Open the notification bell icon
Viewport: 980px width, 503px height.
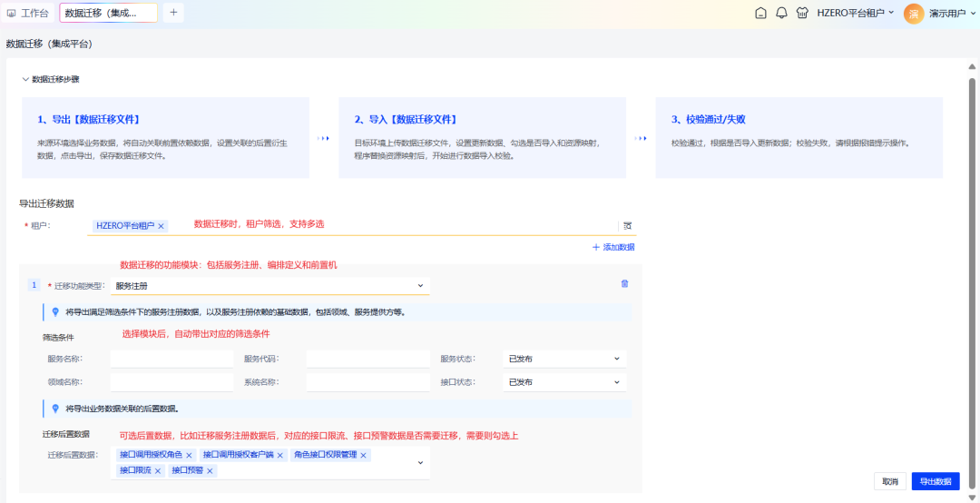tap(781, 14)
